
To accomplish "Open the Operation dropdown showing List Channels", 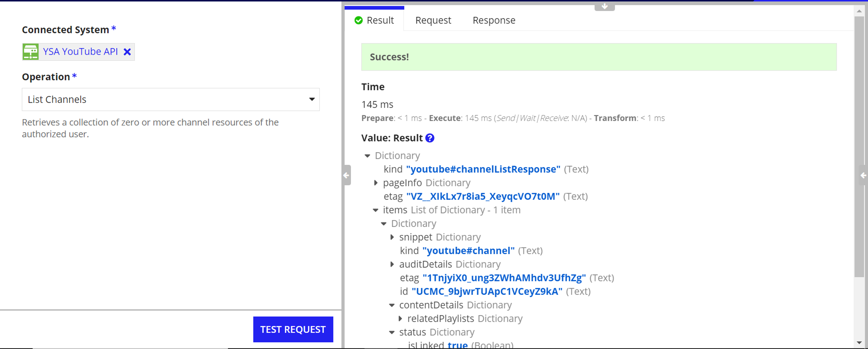I will (170, 99).
